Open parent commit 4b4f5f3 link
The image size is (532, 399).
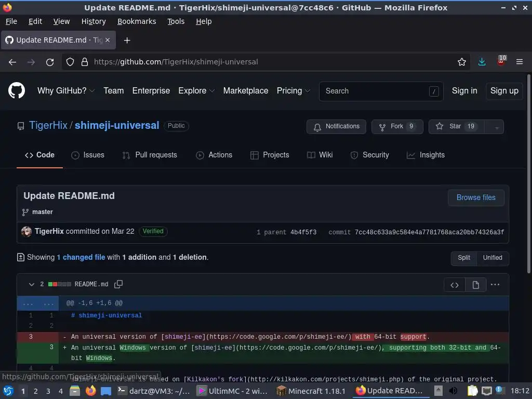(x=303, y=232)
